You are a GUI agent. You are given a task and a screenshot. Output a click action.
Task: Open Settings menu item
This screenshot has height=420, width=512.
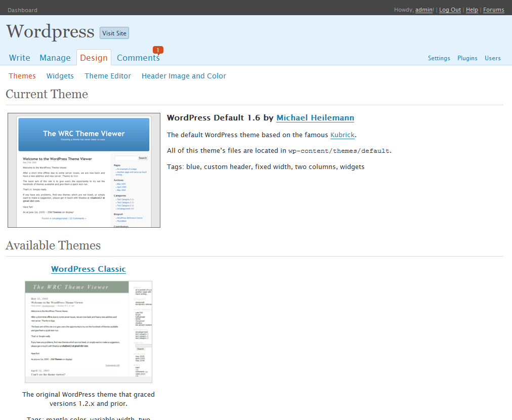click(x=439, y=58)
